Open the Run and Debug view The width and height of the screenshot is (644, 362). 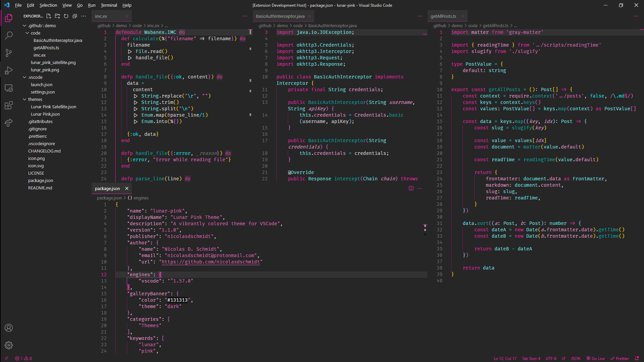click(9, 70)
